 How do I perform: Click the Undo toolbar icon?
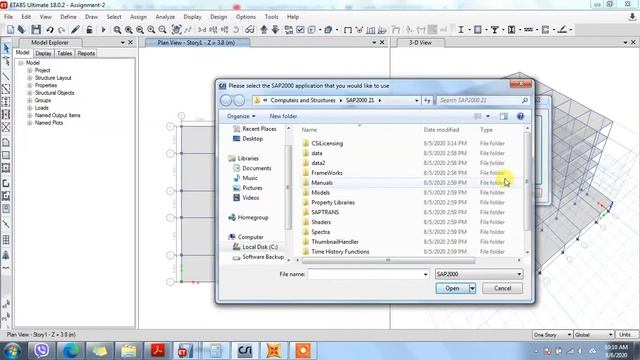pyautogui.click(x=50, y=30)
